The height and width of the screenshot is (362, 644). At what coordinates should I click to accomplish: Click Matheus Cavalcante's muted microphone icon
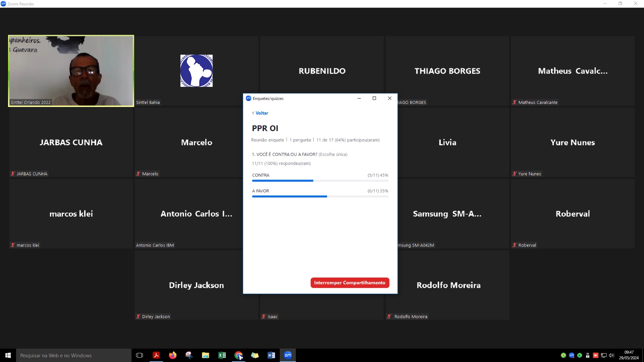click(514, 103)
